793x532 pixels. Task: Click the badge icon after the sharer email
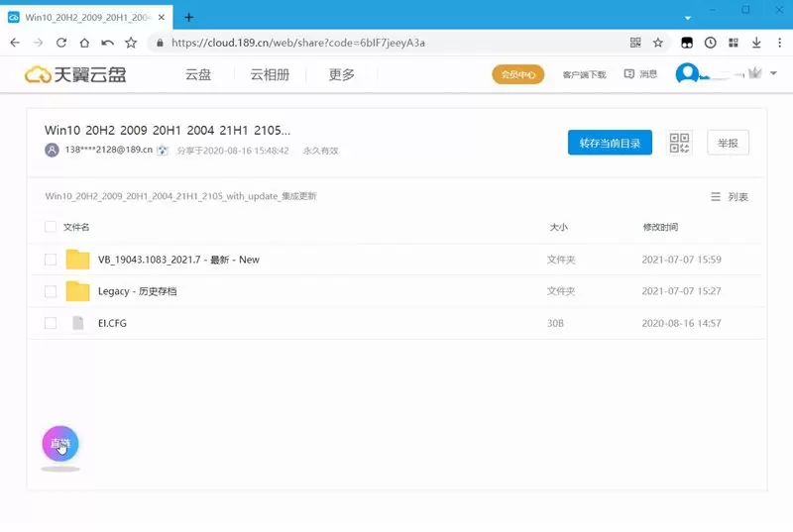[x=163, y=150]
